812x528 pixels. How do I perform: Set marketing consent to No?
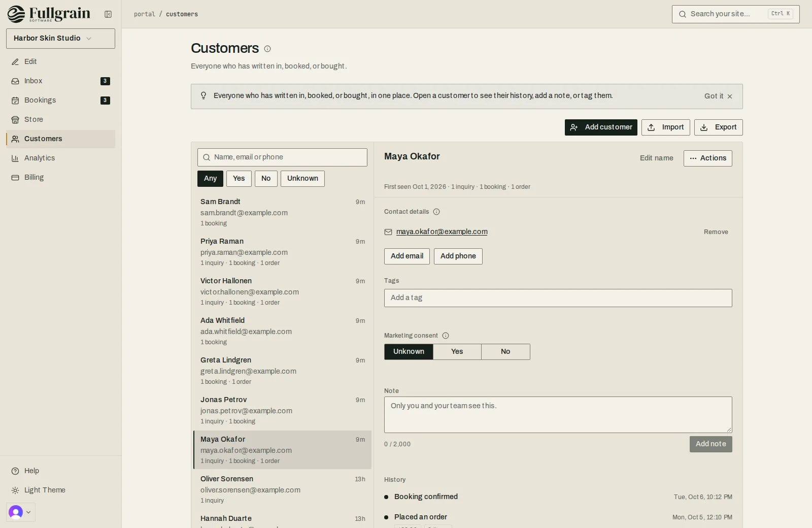[505, 352]
